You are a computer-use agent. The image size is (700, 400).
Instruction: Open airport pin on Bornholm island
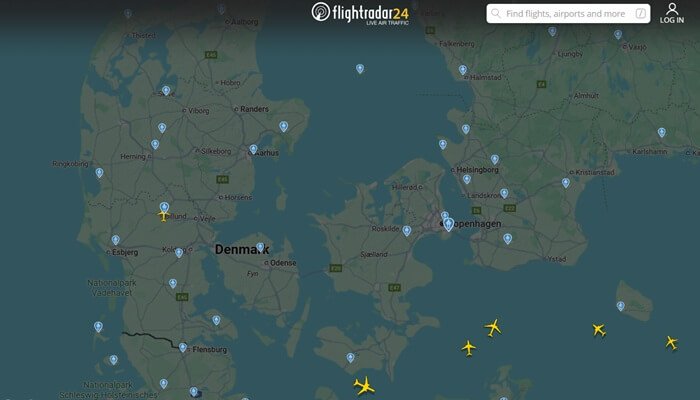click(621, 306)
